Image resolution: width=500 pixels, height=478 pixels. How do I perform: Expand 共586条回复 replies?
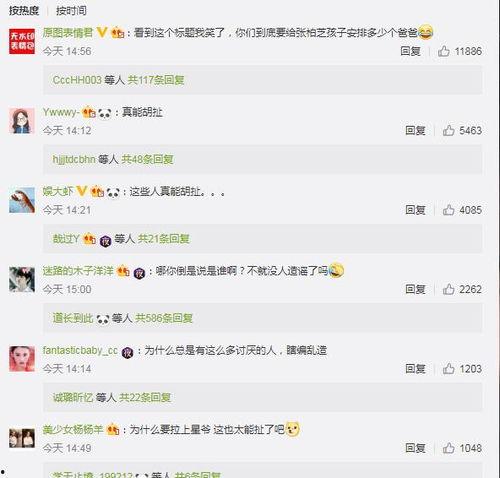(x=164, y=318)
